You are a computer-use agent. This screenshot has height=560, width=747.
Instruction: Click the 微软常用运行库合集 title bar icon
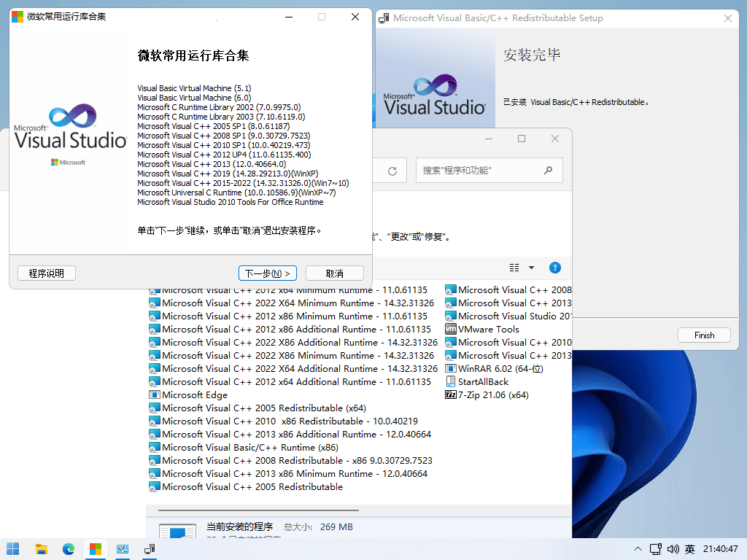click(18, 17)
